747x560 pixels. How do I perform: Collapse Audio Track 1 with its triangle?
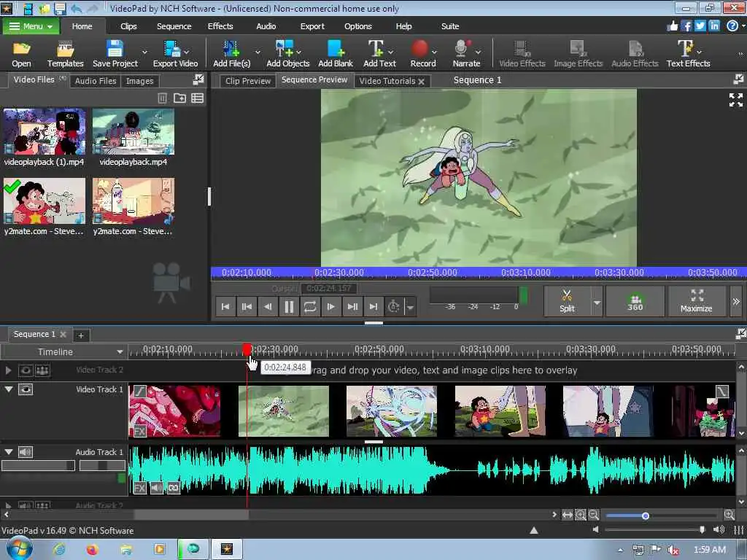coord(9,451)
